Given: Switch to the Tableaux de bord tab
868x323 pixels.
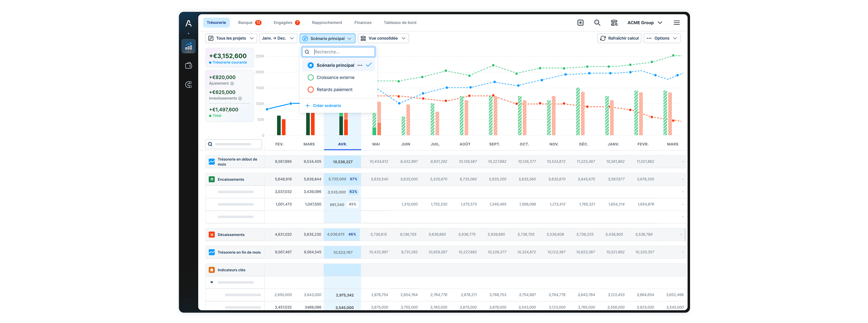Looking at the screenshot, I should coord(400,23).
